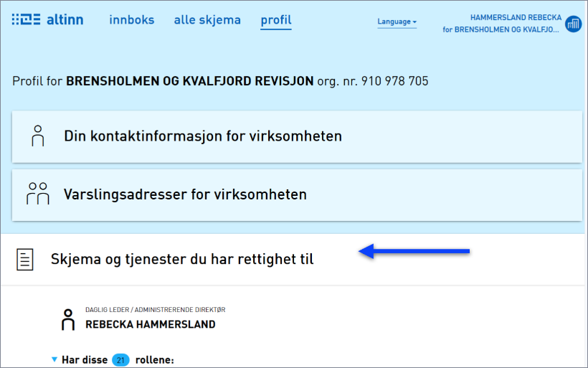Open the Language dropdown
Viewport: 588px width, 368px height.
[397, 22]
